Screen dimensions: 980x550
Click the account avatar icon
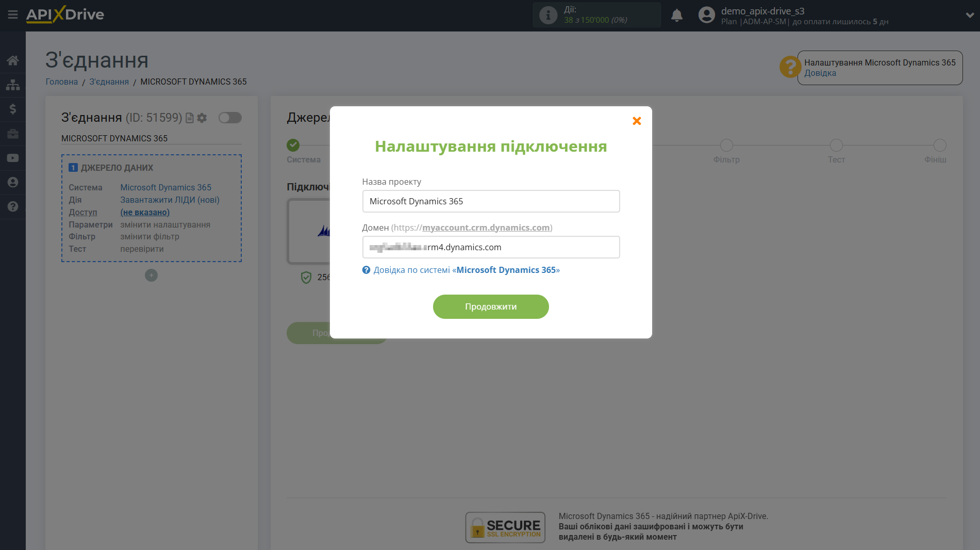pos(707,15)
